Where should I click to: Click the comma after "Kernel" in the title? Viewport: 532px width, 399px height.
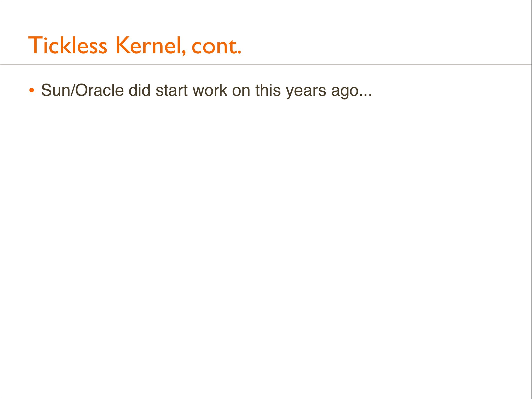click(x=183, y=52)
